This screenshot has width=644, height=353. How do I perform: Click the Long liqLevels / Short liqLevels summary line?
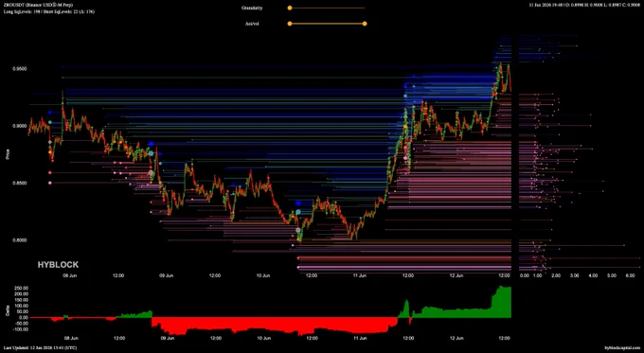49,12
